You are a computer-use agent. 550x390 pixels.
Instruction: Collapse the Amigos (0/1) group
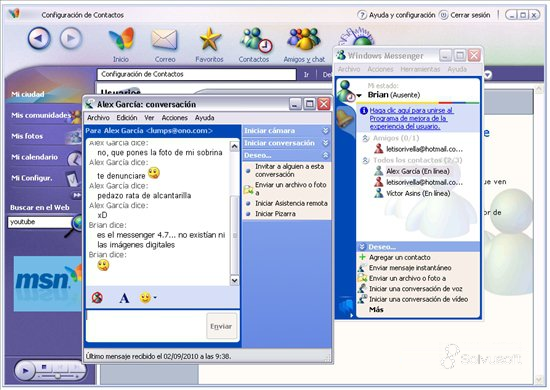coord(365,138)
